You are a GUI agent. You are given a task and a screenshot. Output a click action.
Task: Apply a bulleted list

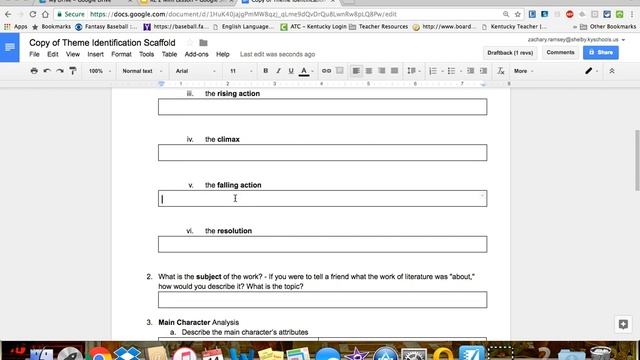pos(451,71)
